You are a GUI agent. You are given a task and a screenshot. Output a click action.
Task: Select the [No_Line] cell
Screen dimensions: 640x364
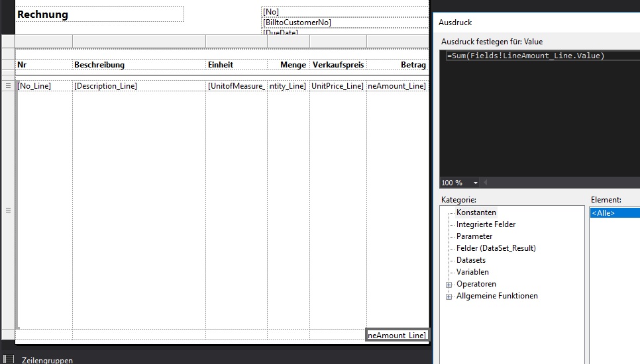(44, 86)
